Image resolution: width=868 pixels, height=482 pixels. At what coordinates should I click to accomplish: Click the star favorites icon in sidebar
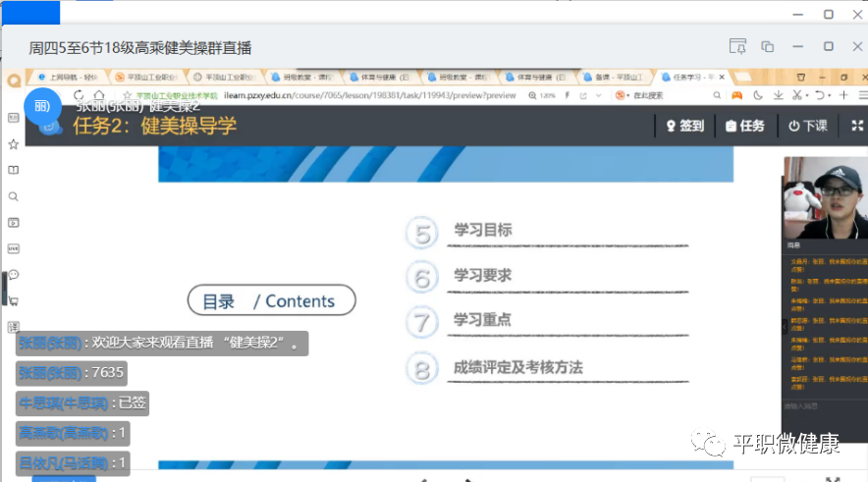click(14, 144)
